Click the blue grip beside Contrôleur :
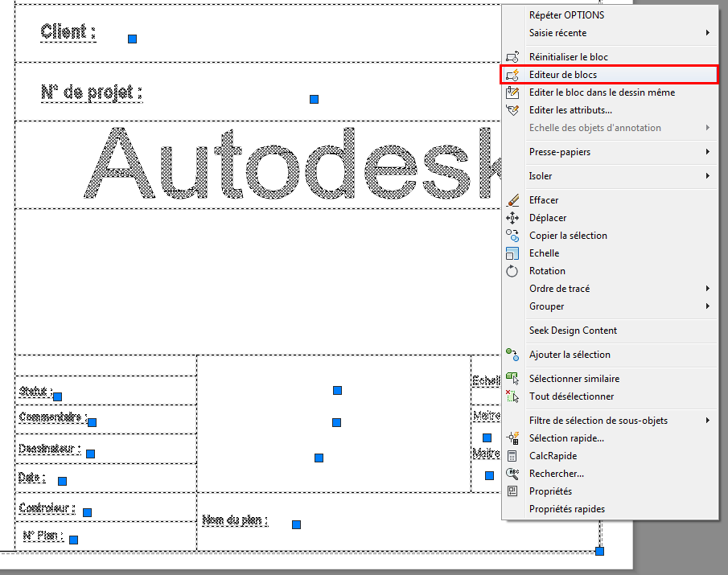This screenshot has width=728, height=575. [88, 512]
